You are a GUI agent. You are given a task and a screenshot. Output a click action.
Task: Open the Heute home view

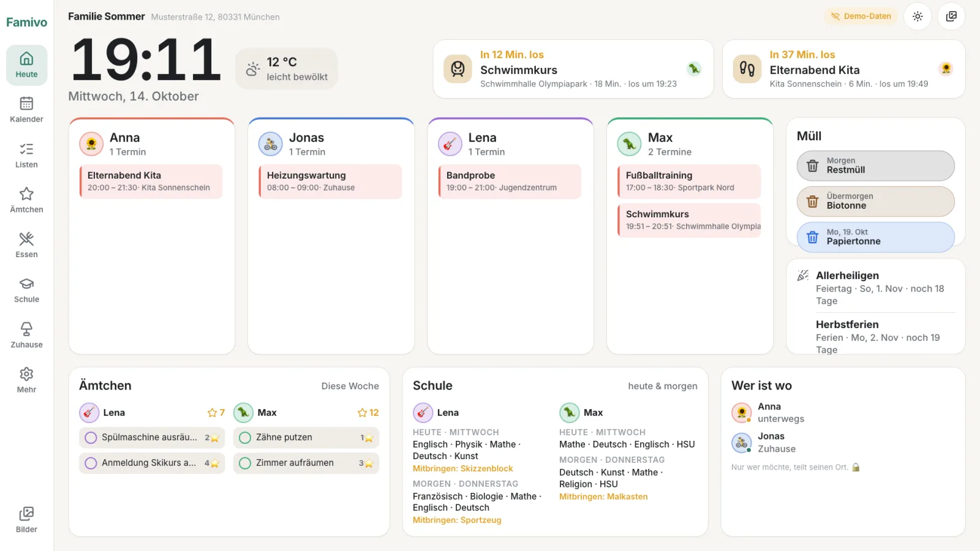(x=26, y=65)
